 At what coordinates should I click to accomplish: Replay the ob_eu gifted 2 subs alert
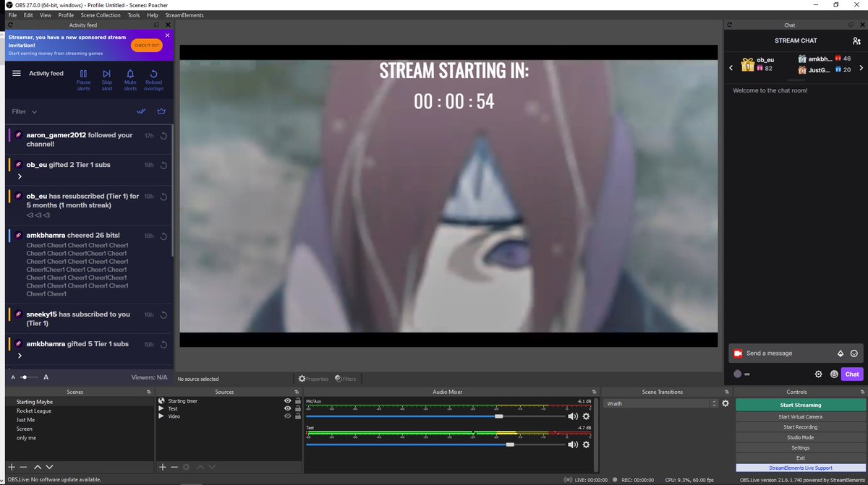tap(163, 165)
